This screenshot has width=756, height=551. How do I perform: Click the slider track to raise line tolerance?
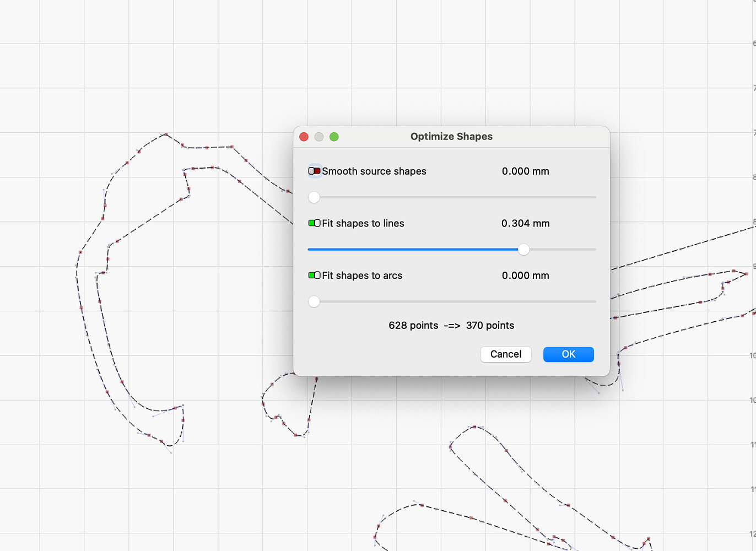(562, 250)
